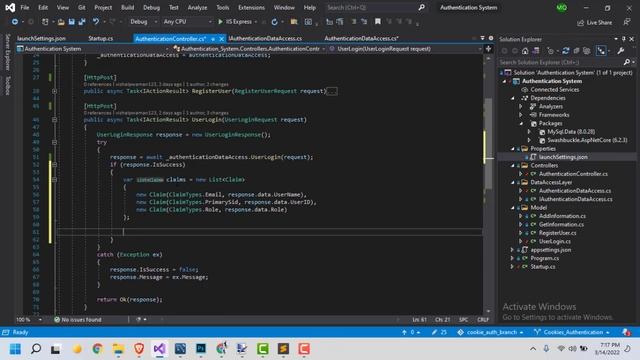Click the Sync with Active Document icon
Screen dimensions: 640x360
click(566, 51)
